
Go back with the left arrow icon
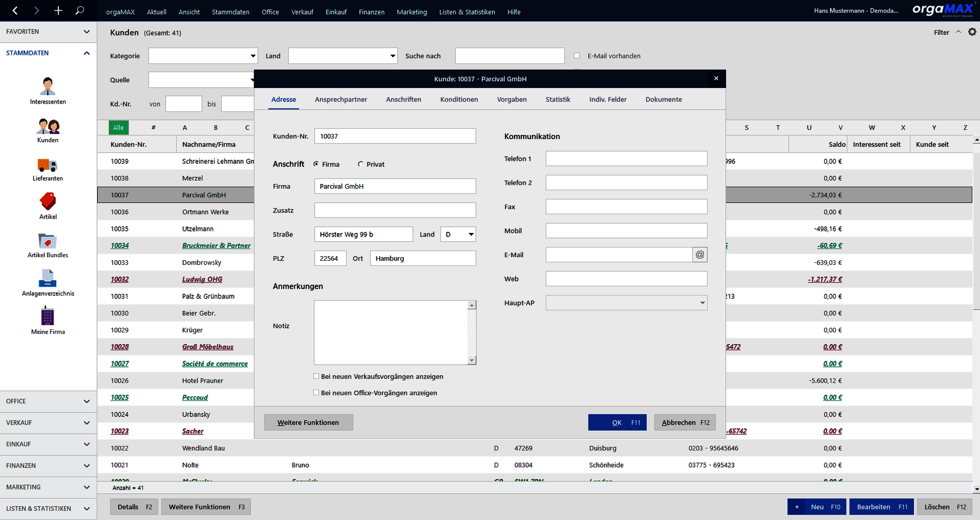point(15,10)
